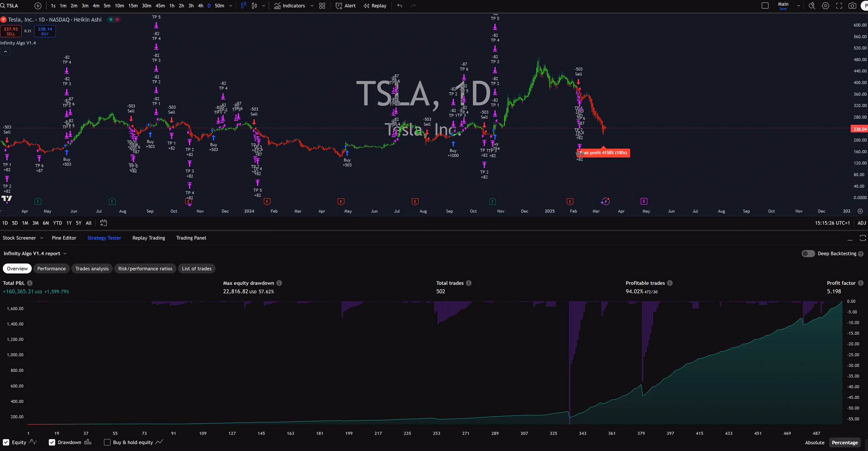Image resolution: width=868 pixels, height=451 pixels.
Task: Open chart settings with the hexagon icon
Action: pos(826,6)
